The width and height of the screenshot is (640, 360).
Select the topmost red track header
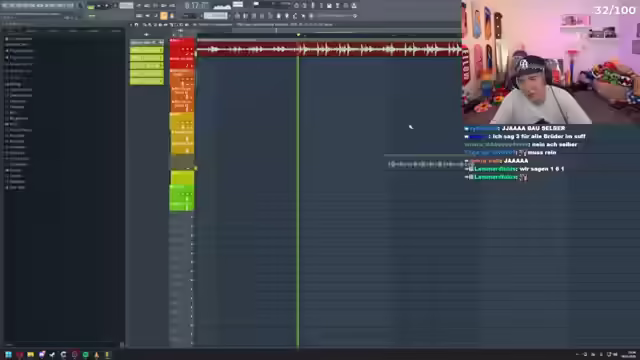[182, 48]
